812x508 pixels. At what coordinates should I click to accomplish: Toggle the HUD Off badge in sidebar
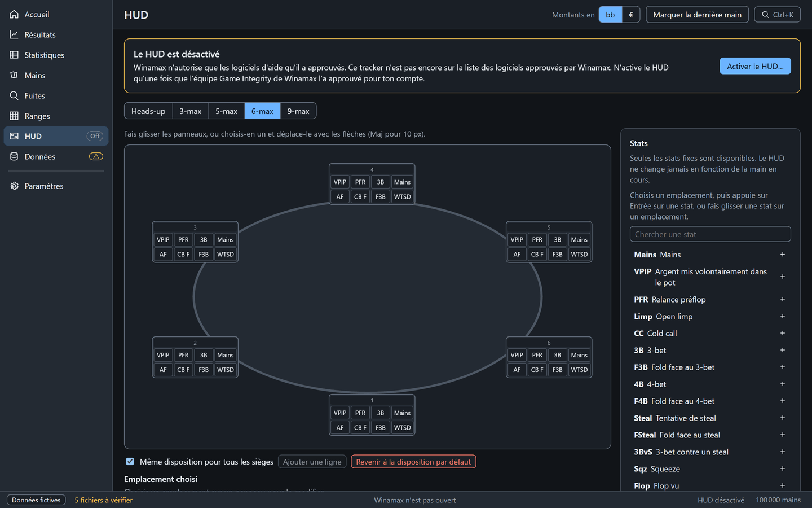pos(95,136)
